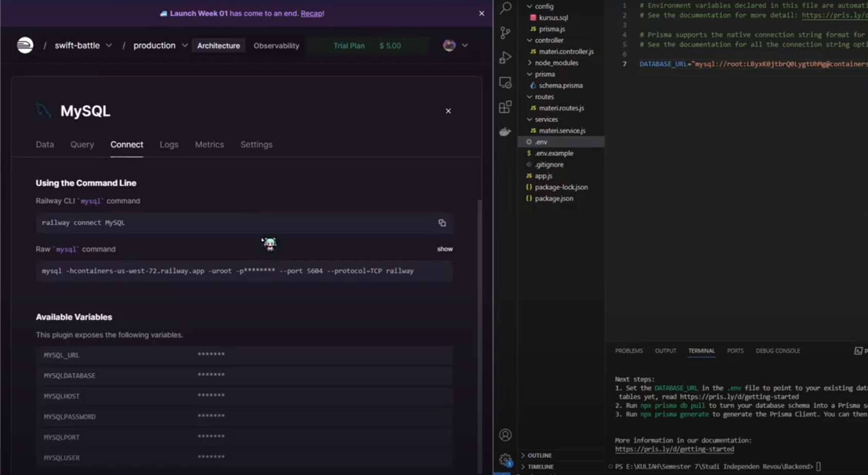This screenshot has height=475, width=868.
Task: Open VS Code Extensions view
Action: pos(505,107)
